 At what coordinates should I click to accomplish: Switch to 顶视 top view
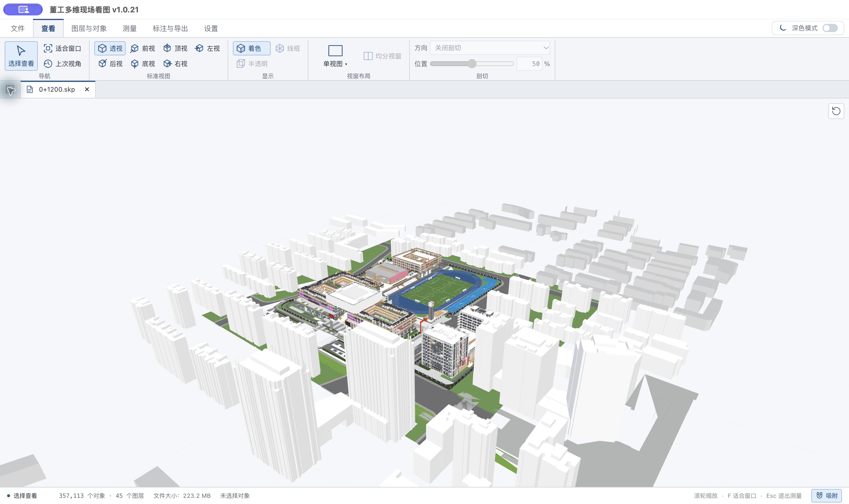click(x=175, y=48)
